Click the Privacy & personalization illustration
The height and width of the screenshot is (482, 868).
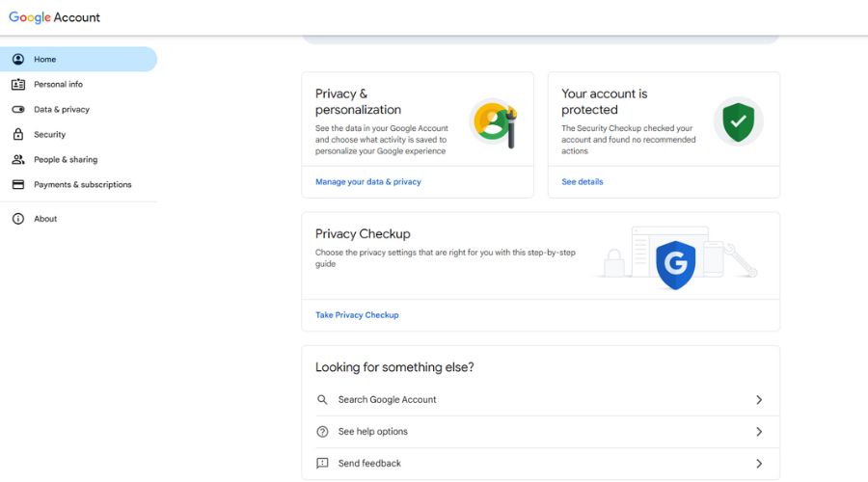494,122
